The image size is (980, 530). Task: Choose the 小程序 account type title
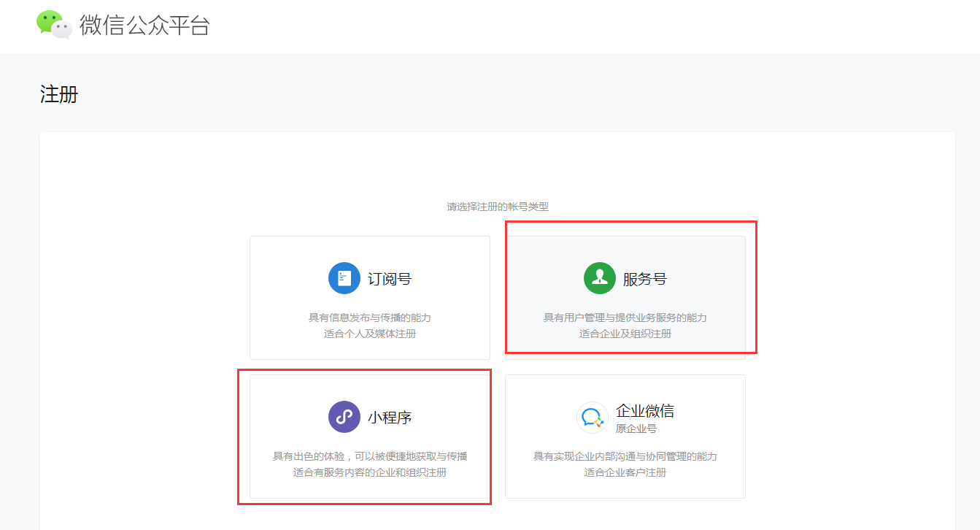390,418
